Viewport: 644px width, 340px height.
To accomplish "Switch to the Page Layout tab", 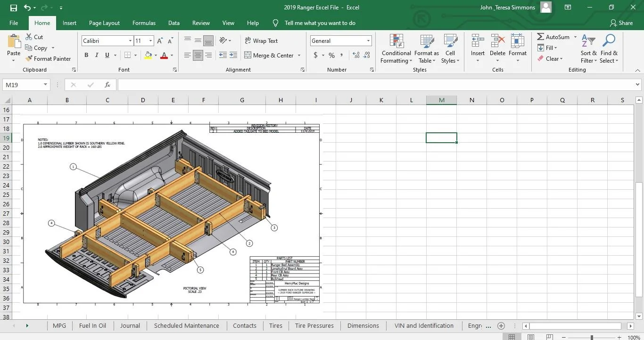I will [x=104, y=23].
